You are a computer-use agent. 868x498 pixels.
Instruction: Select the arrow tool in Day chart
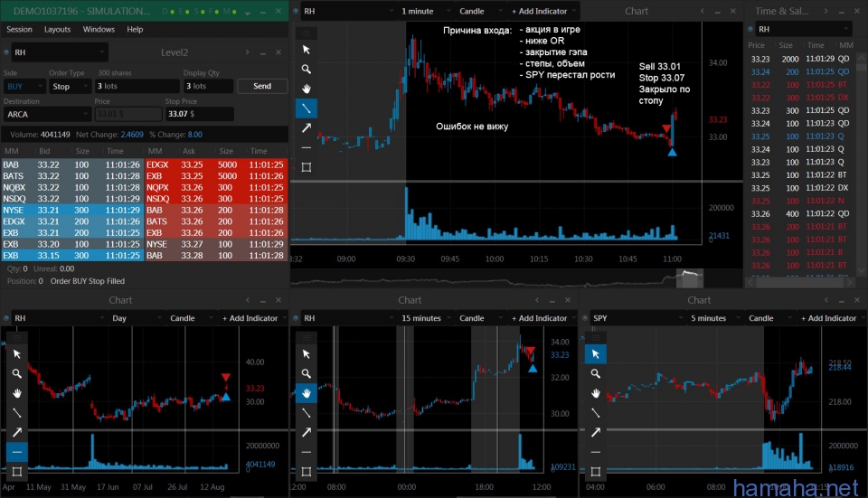click(x=17, y=432)
